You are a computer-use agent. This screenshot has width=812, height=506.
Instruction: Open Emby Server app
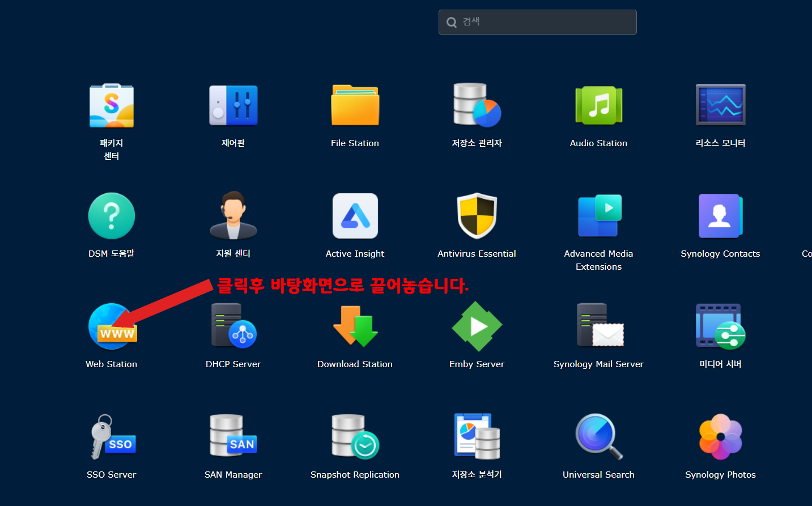click(477, 326)
